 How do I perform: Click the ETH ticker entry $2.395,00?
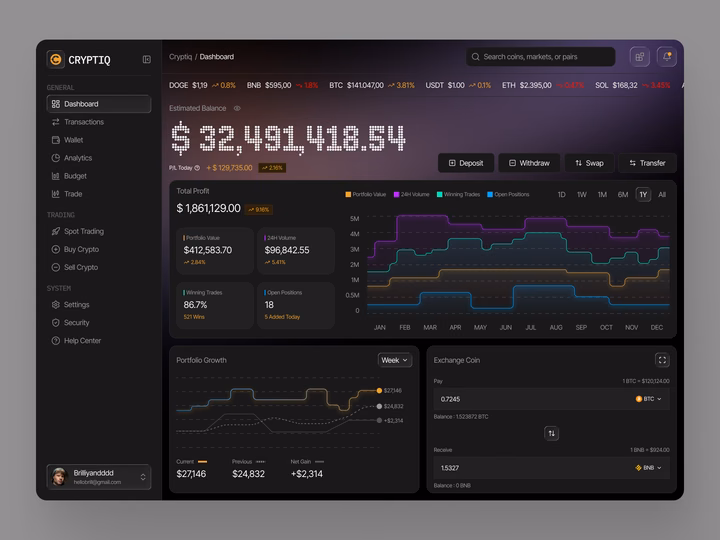coord(543,85)
